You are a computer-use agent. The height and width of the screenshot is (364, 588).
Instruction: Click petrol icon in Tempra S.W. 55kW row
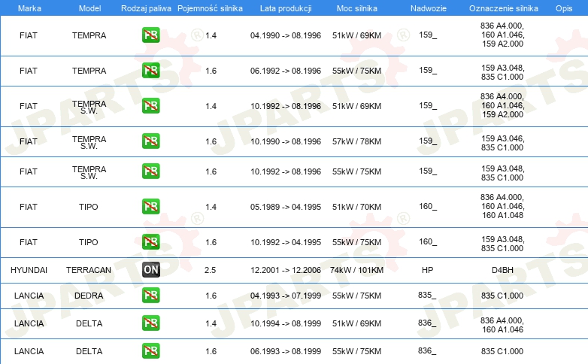pos(151,171)
